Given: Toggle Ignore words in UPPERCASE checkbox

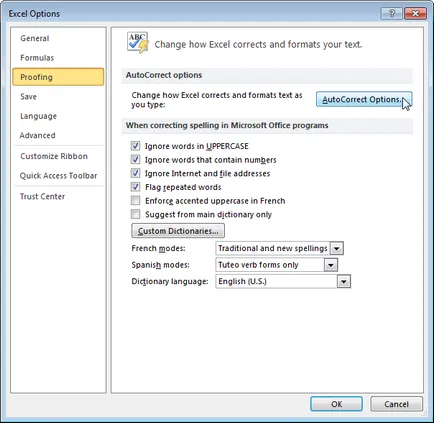Looking at the screenshot, I should point(135,146).
